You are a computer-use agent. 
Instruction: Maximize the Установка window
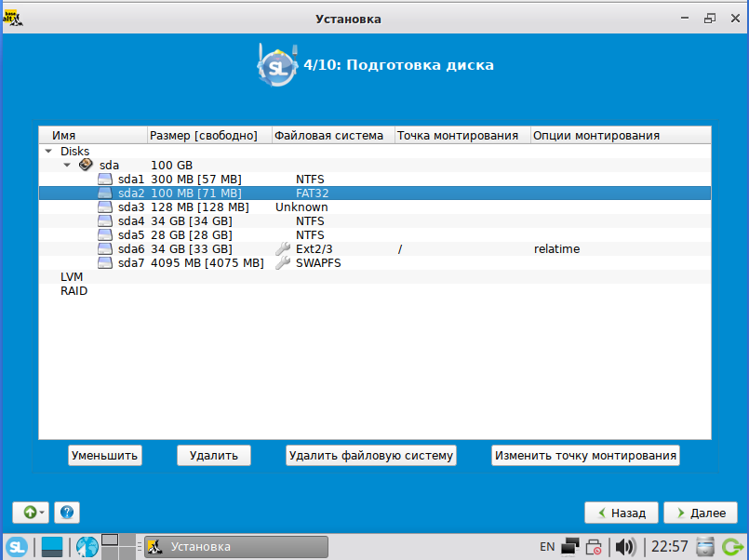click(x=710, y=19)
